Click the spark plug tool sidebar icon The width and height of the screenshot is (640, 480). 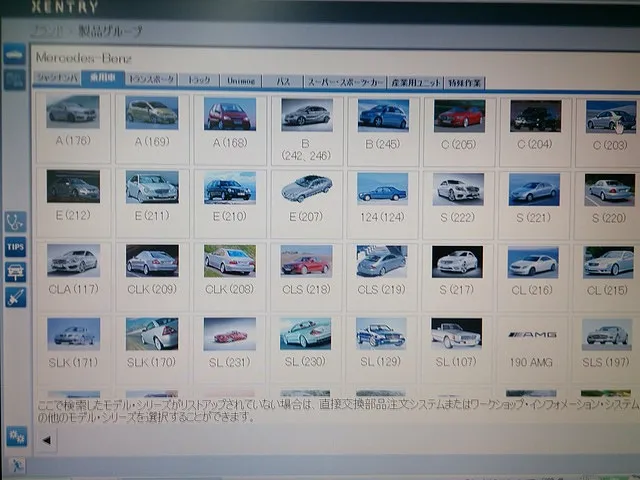16,297
